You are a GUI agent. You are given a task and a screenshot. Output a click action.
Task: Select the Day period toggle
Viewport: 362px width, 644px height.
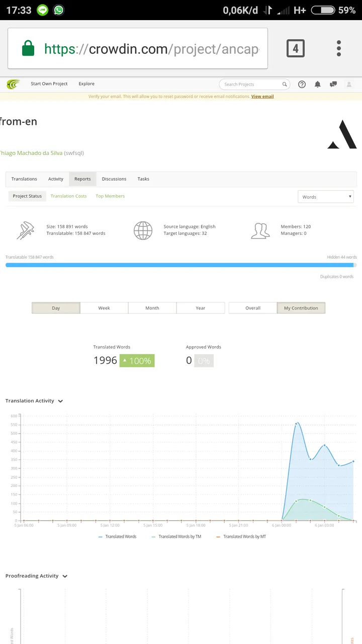click(x=56, y=308)
